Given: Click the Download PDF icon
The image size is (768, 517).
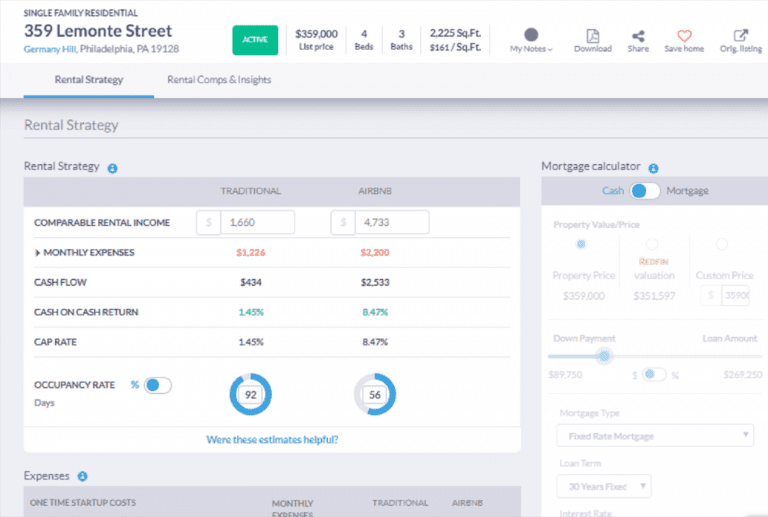Looking at the screenshot, I should pos(592,35).
